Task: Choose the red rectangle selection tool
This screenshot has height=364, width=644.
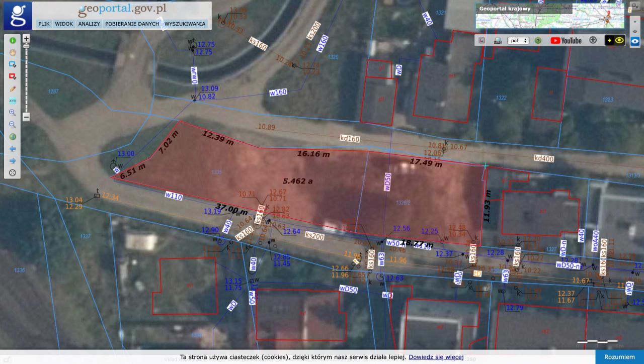Action: click(13, 76)
